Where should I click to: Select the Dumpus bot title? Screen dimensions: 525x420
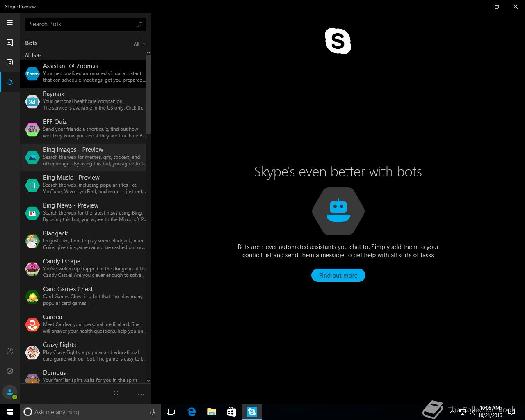(55, 373)
